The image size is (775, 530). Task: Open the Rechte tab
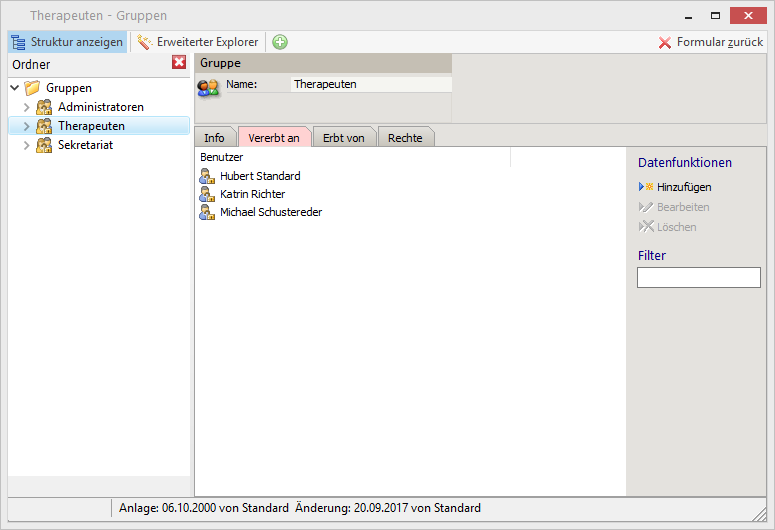(x=405, y=138)
